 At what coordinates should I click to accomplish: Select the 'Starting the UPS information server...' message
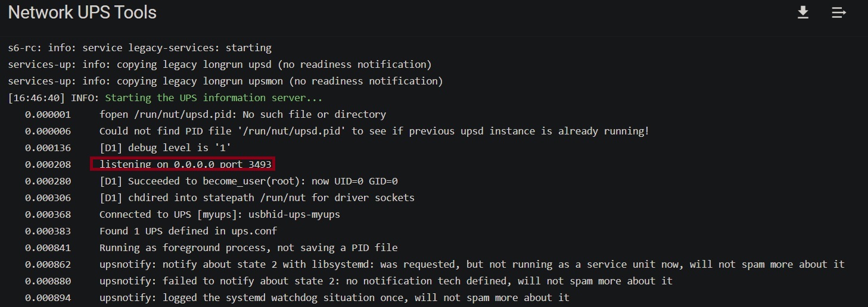click(213, 98)
